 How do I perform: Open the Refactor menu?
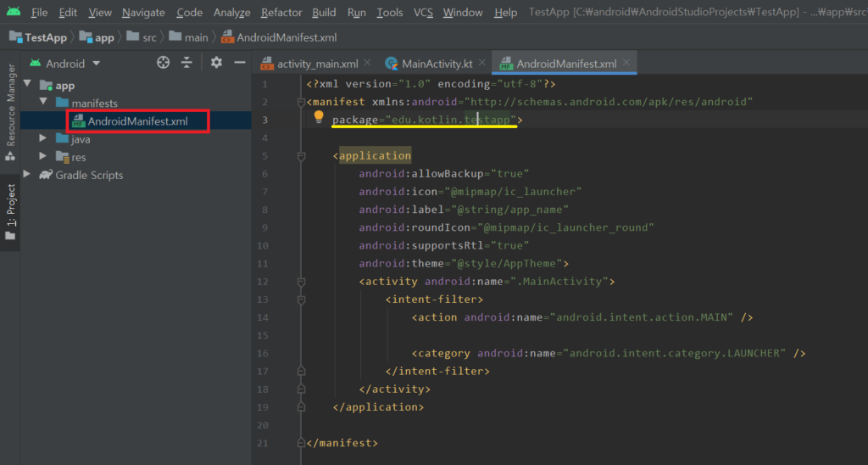pos(281,13)
